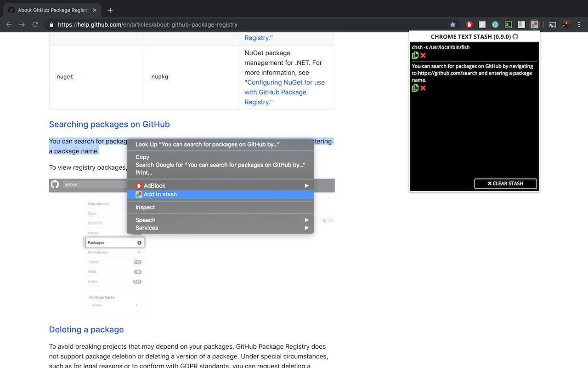The width and height of the screenshot is (588, 368).
Task: Click 'Code' in the embedded screenshot
Action: click(x=92, y=213)
